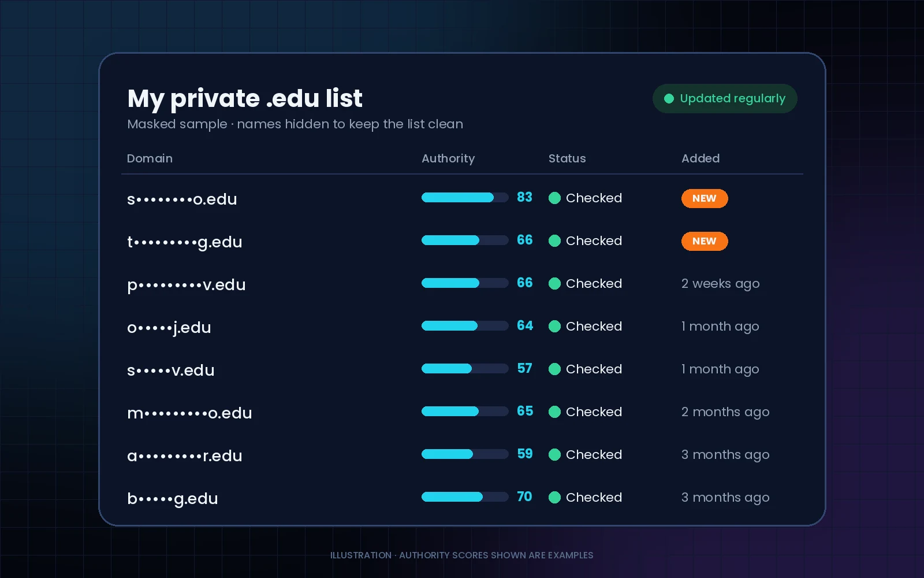
Task: Select the domain t•••••••••g.edu
Action: pyautogui.click(x=185, y=242)
